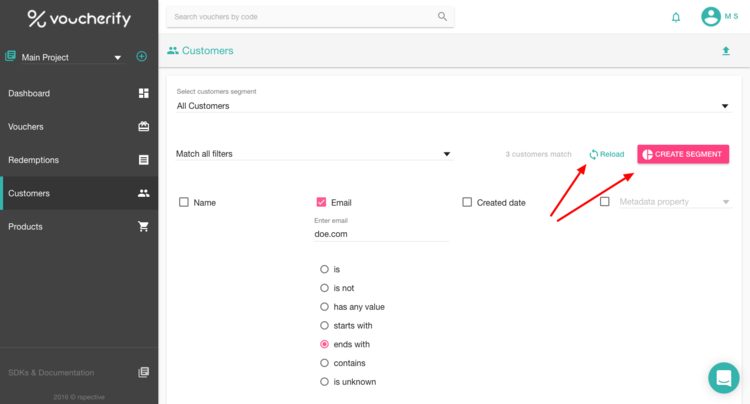Enable the Metadata property checkbox
This screenshot has height=404, width=750.
click(x=605, y=202)
